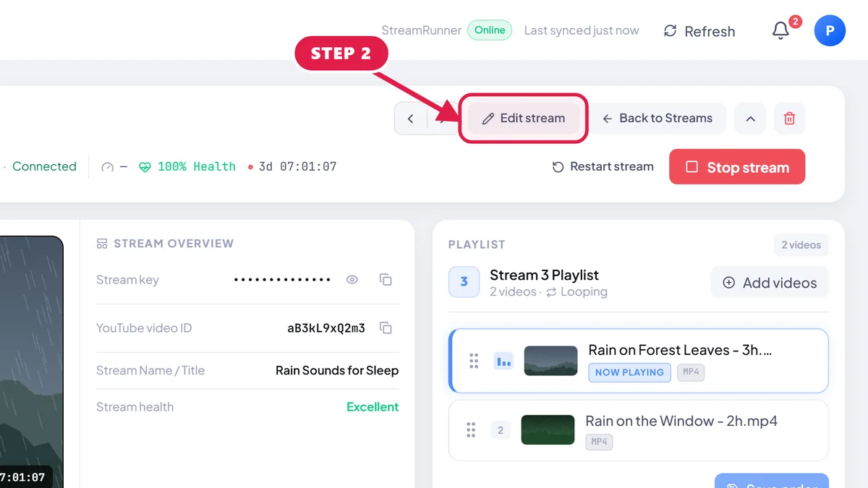Click the Stream 3 Playlist title
Screen dimensions: 868x488
point(544,275)
